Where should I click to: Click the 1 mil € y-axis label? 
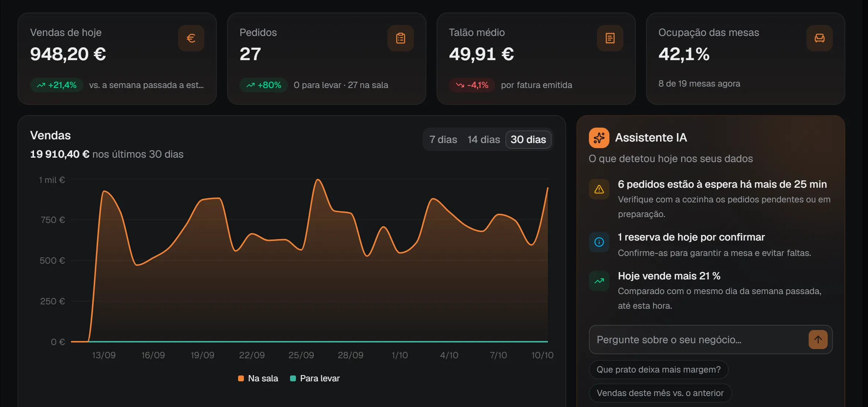[52, 180]
